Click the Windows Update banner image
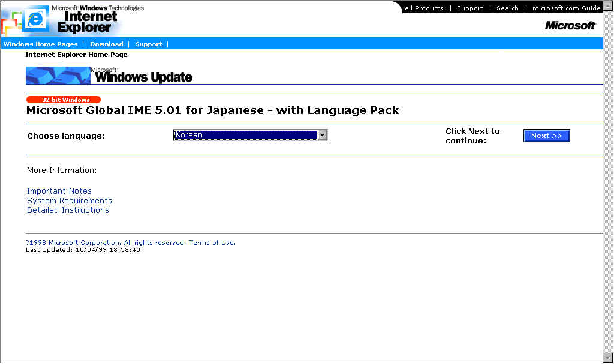Viewport: 614px width, 364px height. [109, 75]
